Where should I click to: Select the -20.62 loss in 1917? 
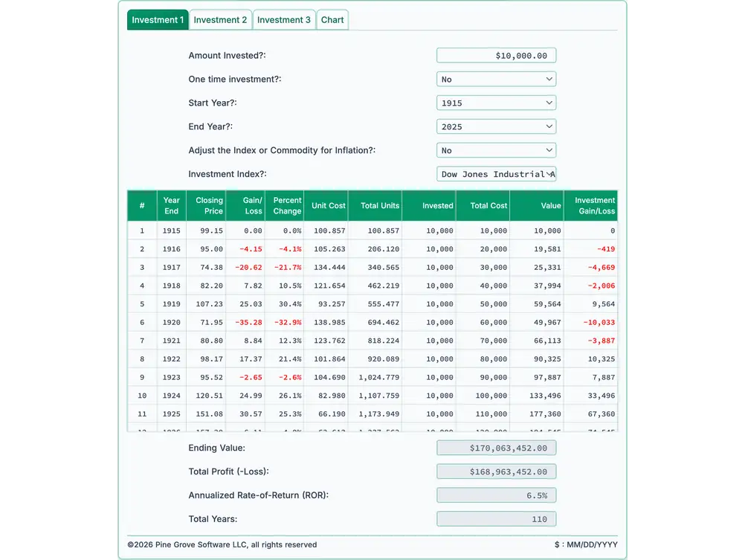[x=245, y=268]
